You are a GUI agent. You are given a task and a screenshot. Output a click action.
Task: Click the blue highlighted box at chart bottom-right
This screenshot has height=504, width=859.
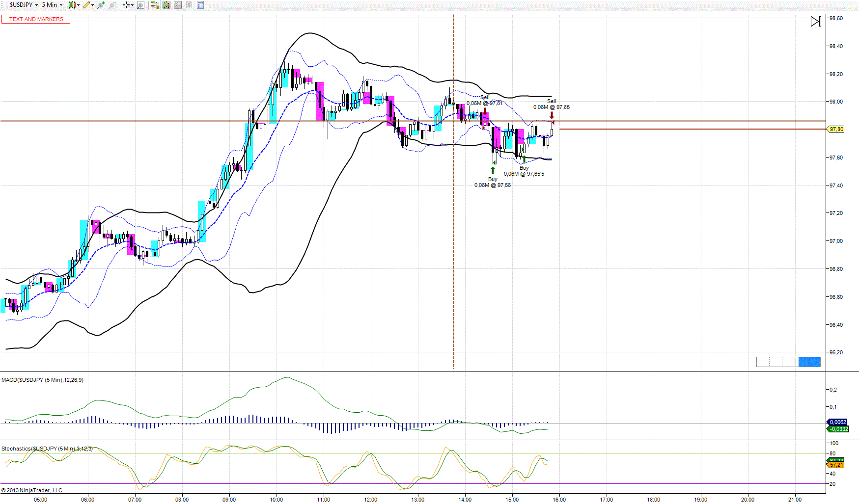pos(809,362)
